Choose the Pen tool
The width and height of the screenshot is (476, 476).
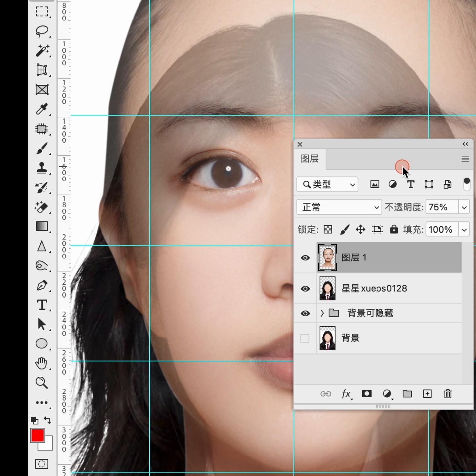click(42, 285)
